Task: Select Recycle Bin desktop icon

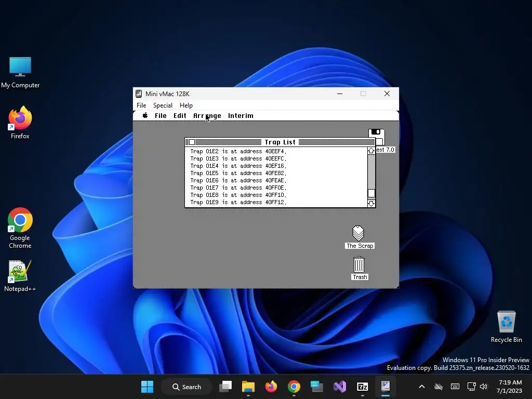Action: click(506, 327)
